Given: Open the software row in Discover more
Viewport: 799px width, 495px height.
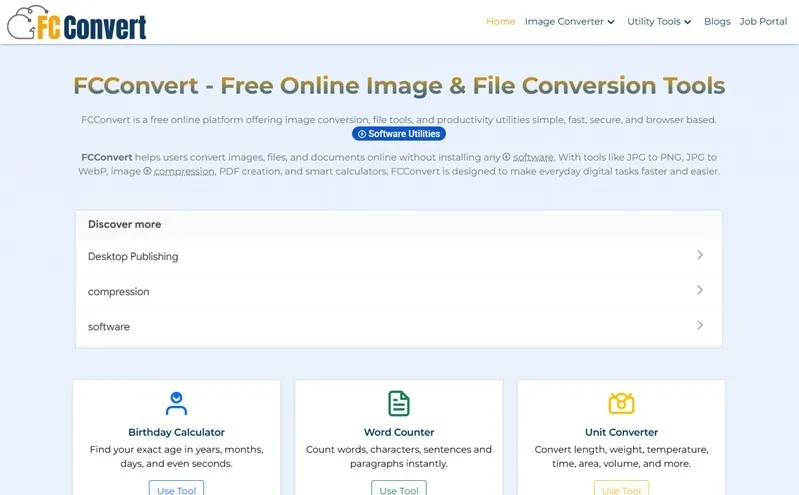Looking at the screenshot, I should (x=398, y=326).
